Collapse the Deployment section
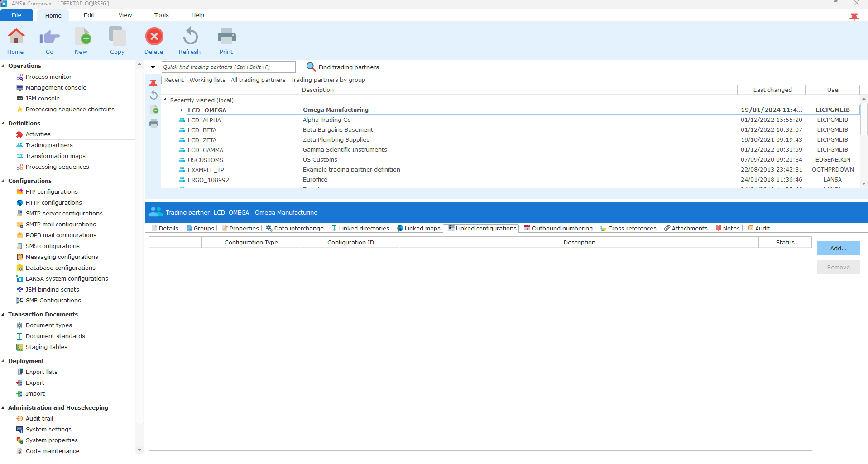 pyautogui.click(x=3, y=361)
